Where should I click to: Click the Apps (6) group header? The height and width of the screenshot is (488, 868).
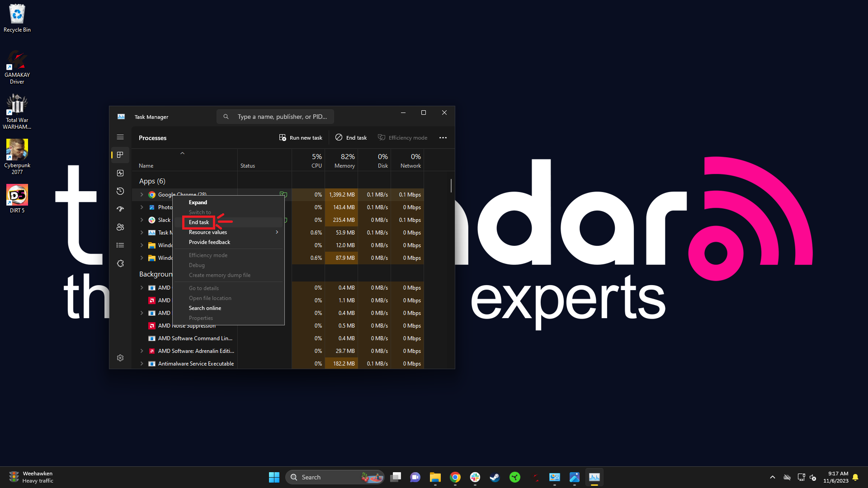[152, 181]
